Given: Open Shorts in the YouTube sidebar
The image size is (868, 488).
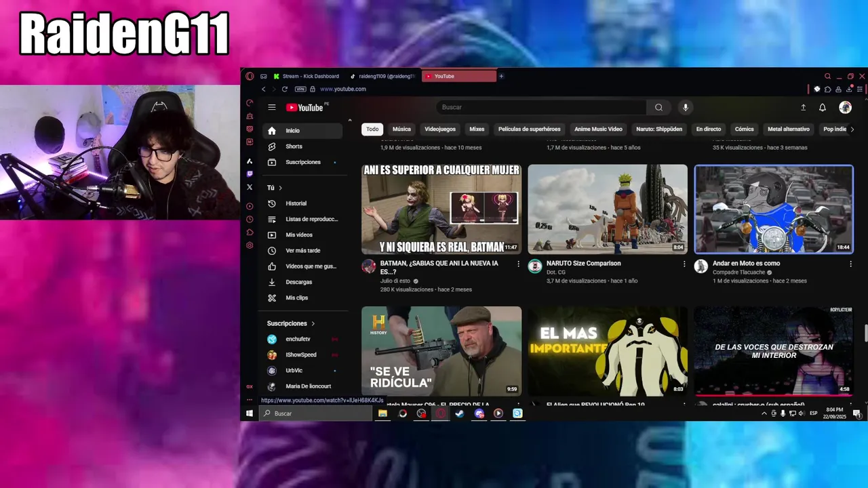Looking at the screenshot, I should tap(303, 146).
